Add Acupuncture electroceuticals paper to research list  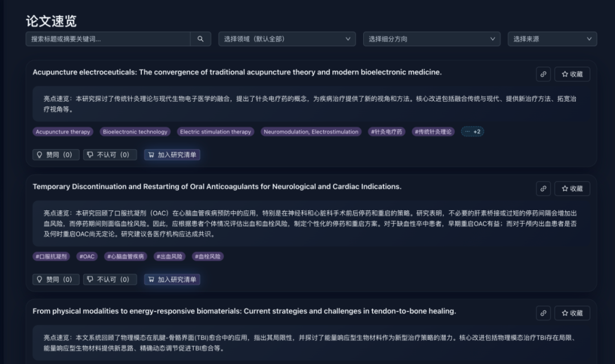172,155
